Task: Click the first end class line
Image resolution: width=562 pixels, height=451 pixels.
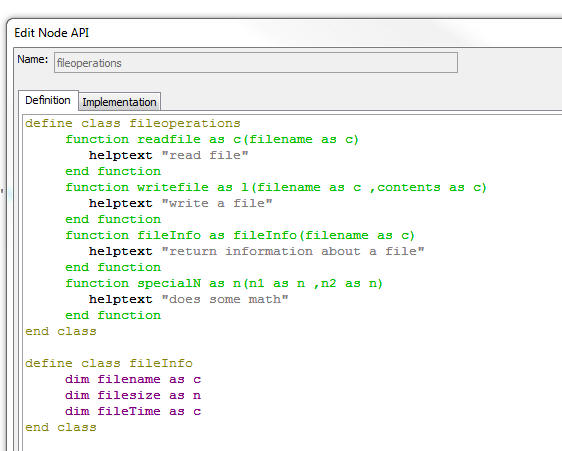Action: (61, 331)
